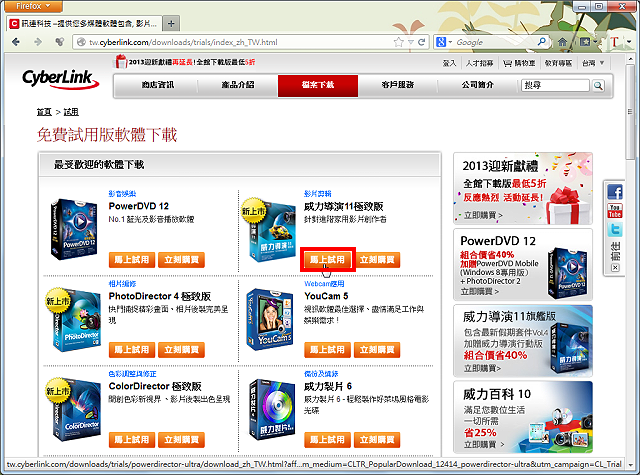640x475 pixels.
Task: Start PhotoDirector 4 trial with 馬上試用
Action: (132, 350)
